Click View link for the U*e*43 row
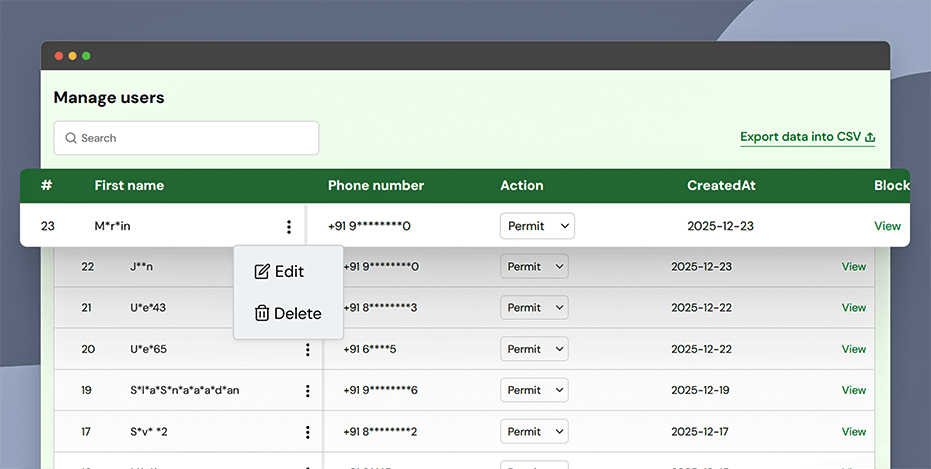 pos(854,308)
